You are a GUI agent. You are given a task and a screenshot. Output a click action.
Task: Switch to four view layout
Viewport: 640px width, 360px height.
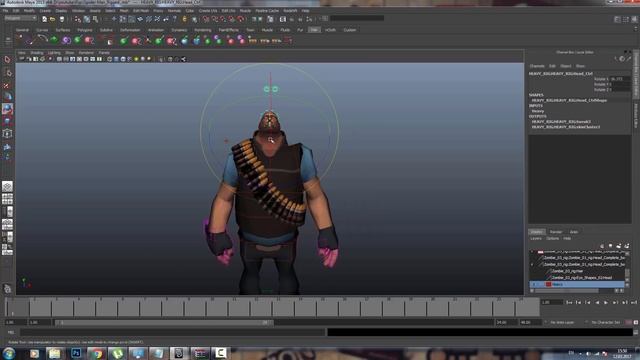tap(7, 199)
